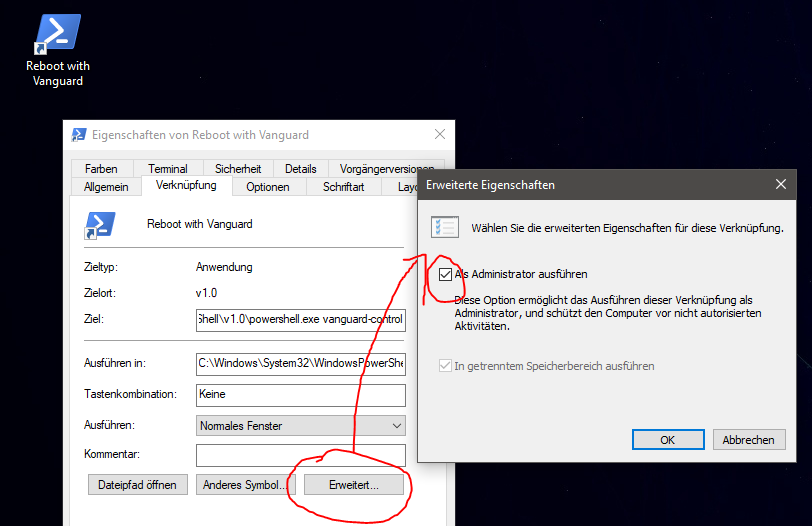Click the Erweitert... button

click(354, 485)
